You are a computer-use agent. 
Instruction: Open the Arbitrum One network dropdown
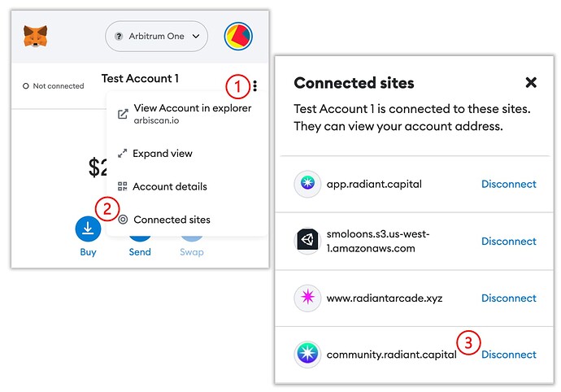(156, 36)
